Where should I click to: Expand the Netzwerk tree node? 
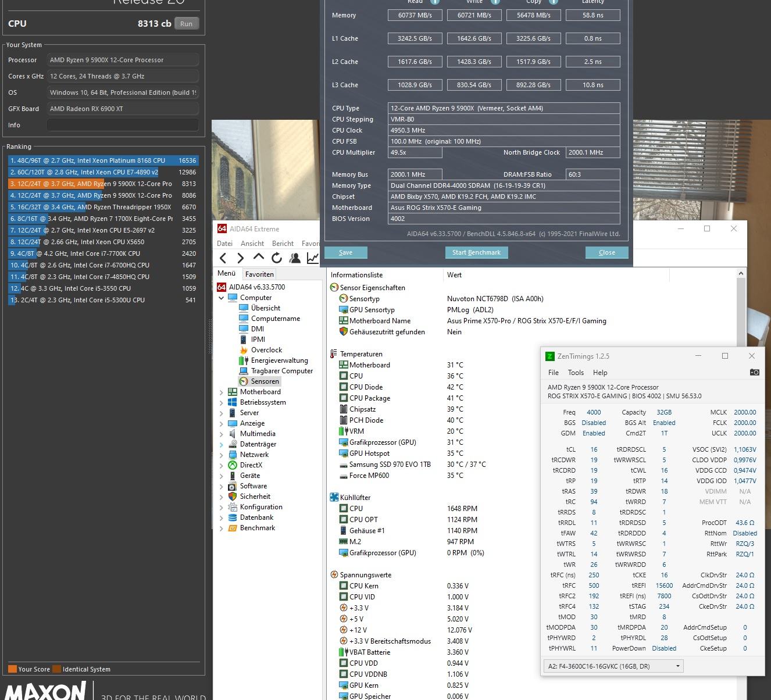coord(221,455)
